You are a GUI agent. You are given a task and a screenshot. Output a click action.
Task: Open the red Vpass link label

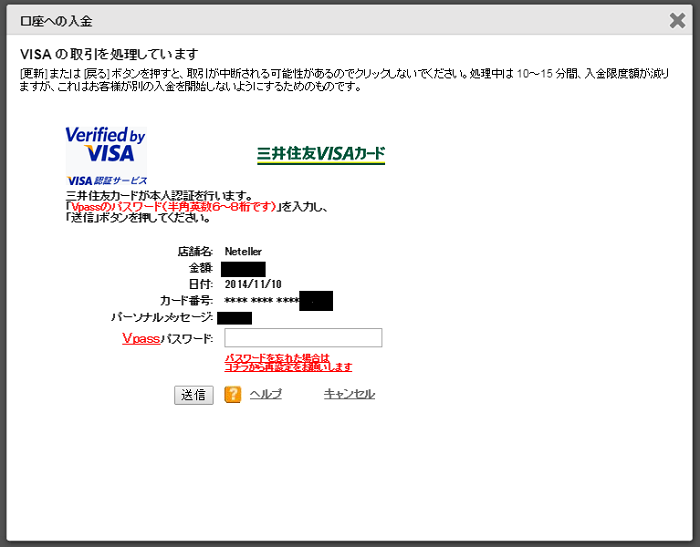click(x=141, y=338)
